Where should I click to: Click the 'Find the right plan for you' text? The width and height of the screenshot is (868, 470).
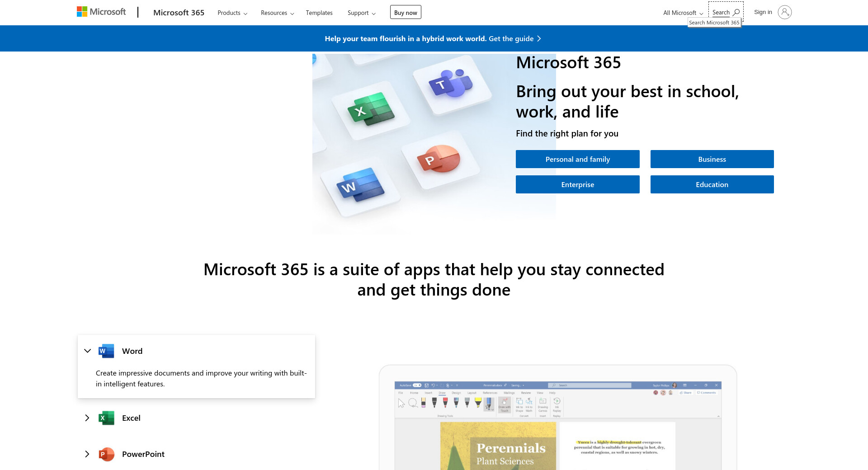(x=567, y=133)
